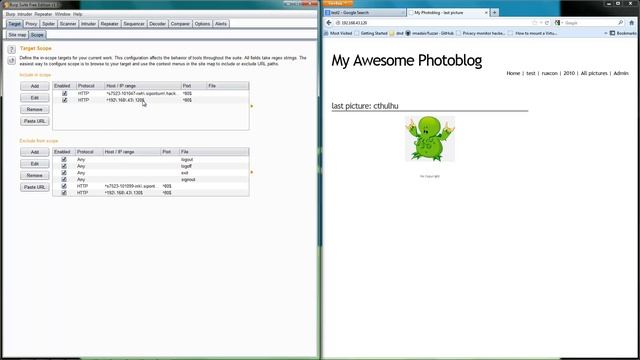Image resolution: width=640 pixels, height=360 pixels.
Task: Click Edit in Exclude from scope section
Action: (x=35, y=164)
